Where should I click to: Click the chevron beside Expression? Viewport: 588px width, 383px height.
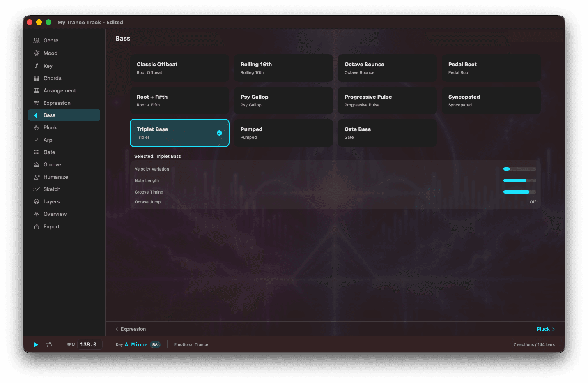point(117,329)
